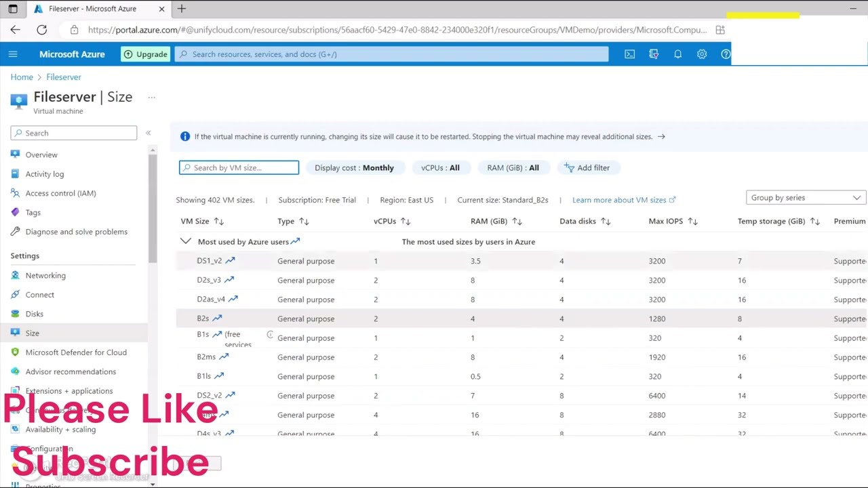Sort by Type column arrows
The width and height of the screenshot is (868, 488).
(304, 221)
